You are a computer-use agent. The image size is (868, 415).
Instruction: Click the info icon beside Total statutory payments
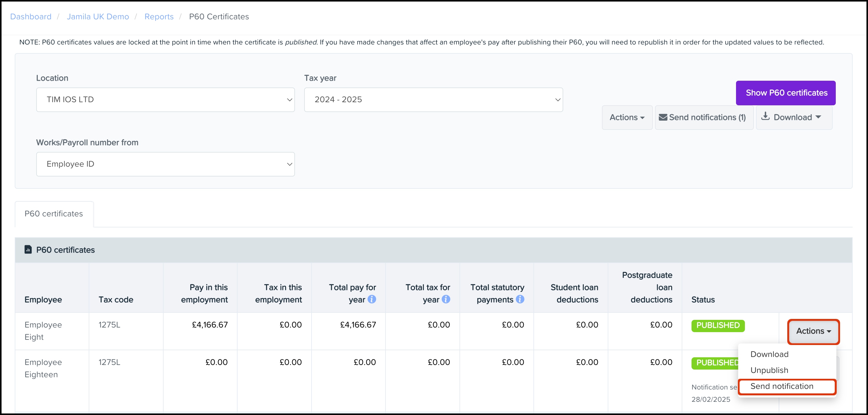520,299
